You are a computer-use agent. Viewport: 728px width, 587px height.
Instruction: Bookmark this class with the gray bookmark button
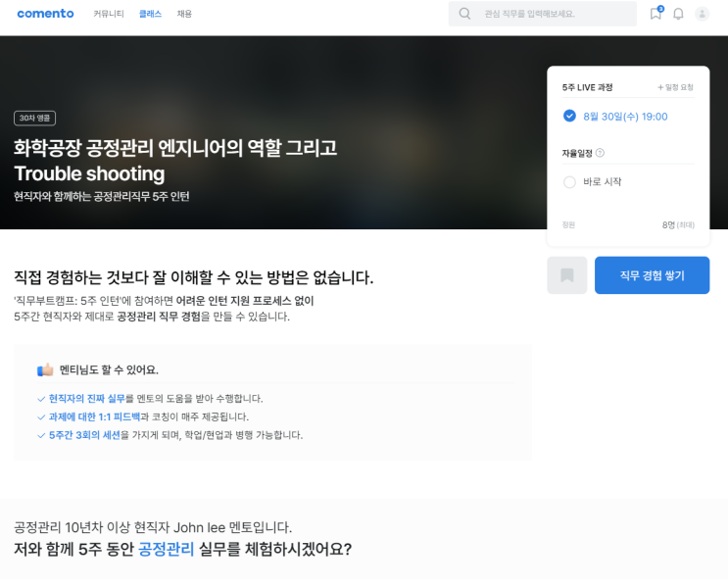pos(566,275)
